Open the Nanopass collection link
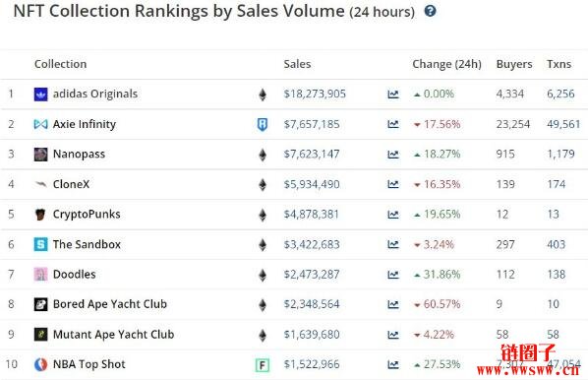The image size is (588, 380). pyautogui.click(x=79, y=154)
